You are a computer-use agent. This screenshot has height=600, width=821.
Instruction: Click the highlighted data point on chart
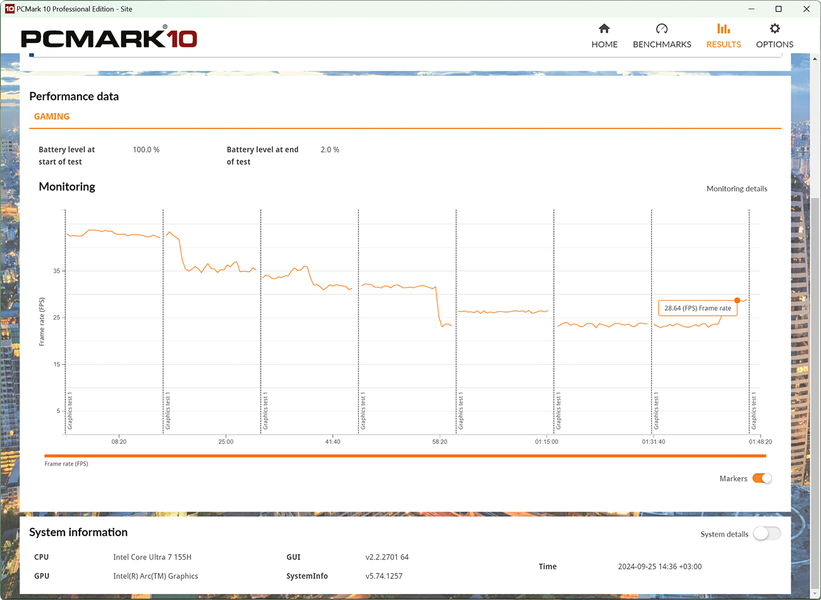point(737,301)
